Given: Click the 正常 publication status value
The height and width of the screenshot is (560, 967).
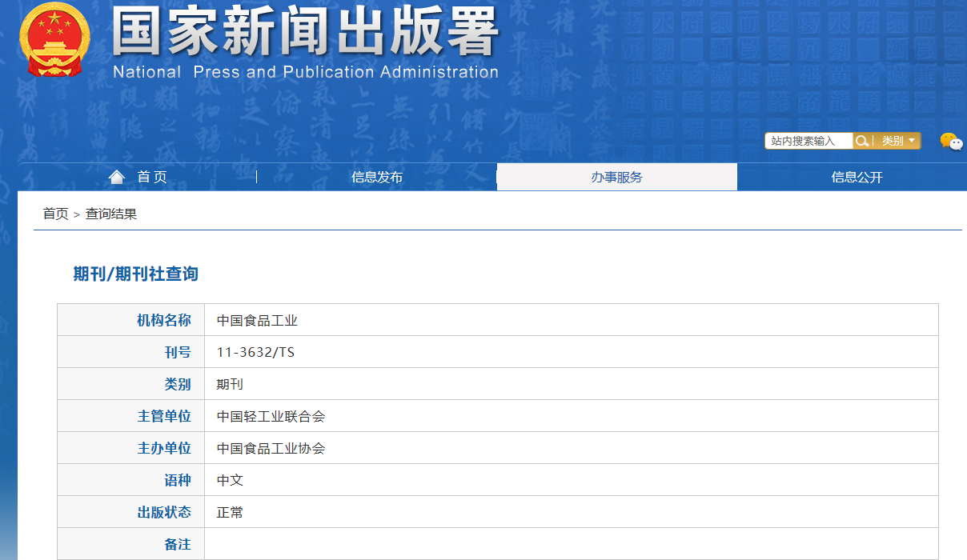Looking at the screenshot, I should pyautogui.click(x=230, y=512).
